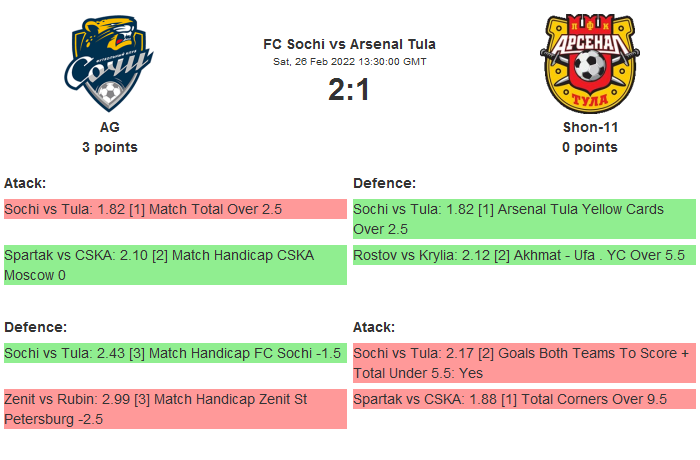Image resolution: width=700 pixels, height=460 pixels.
Task: Click the FC Sochi team logo
Action: (110, 63)
